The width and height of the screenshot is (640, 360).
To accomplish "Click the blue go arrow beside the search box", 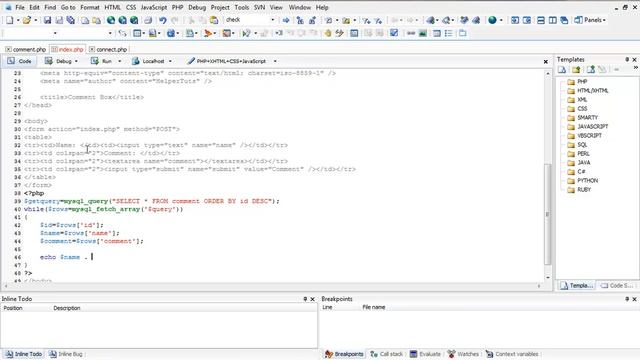I will (286, 20).
